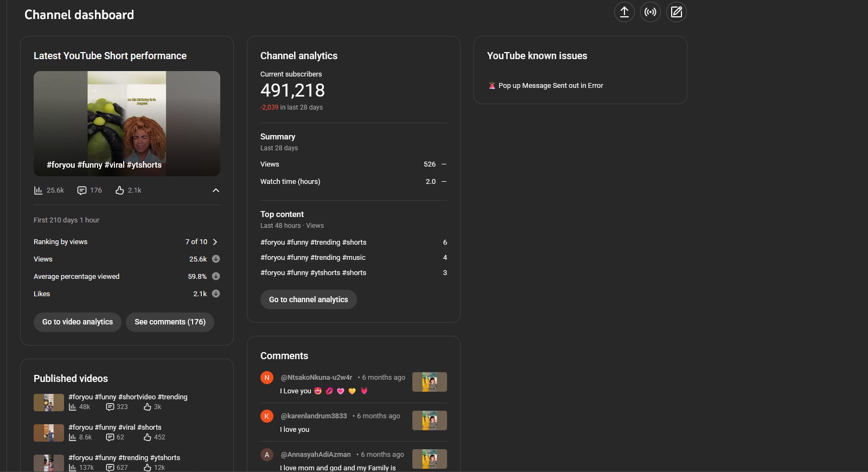Open Pop up Message Sent out in Error issue
Image resolution: width=868 pixels, height=472 pixels.
tap(550, 86)
